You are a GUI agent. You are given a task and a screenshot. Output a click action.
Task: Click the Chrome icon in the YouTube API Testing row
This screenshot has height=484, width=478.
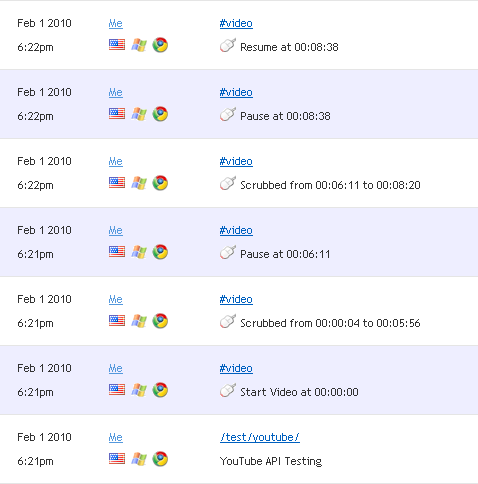tap(160, 459)
